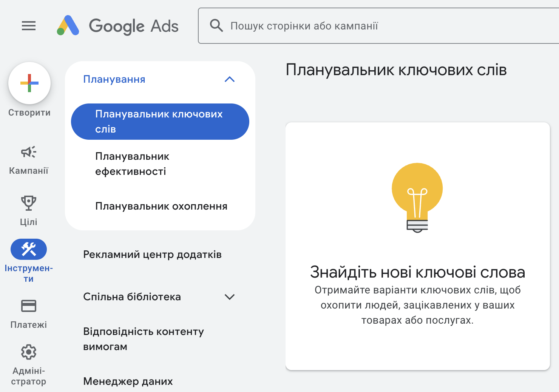
Task: Open Відповідність контенту вимогам
Action: [x=144, y=339]
